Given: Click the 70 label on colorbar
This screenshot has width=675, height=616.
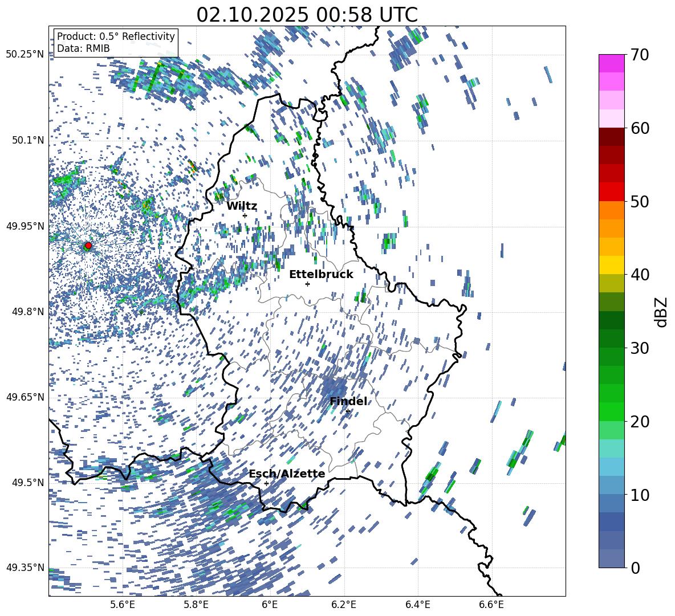Looking at the screenshot, I should pyautogui.click(x=640, y=55).
